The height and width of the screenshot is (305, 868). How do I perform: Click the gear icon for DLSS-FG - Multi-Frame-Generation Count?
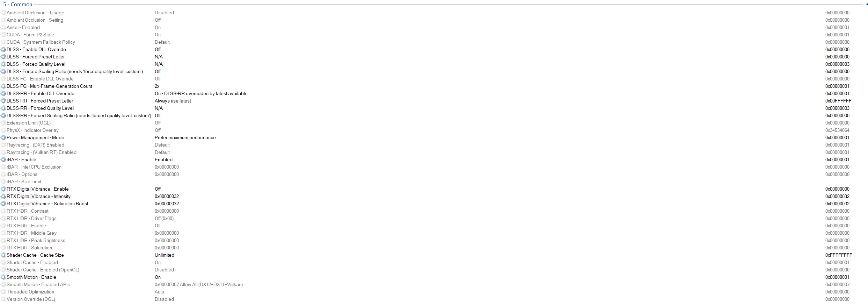pyautogui.click(x=3, y=86)
